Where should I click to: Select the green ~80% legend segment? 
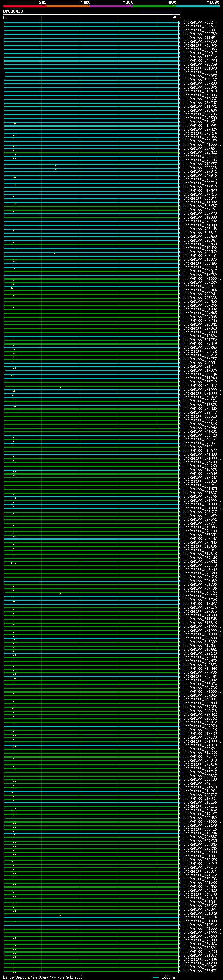(154, 6)
